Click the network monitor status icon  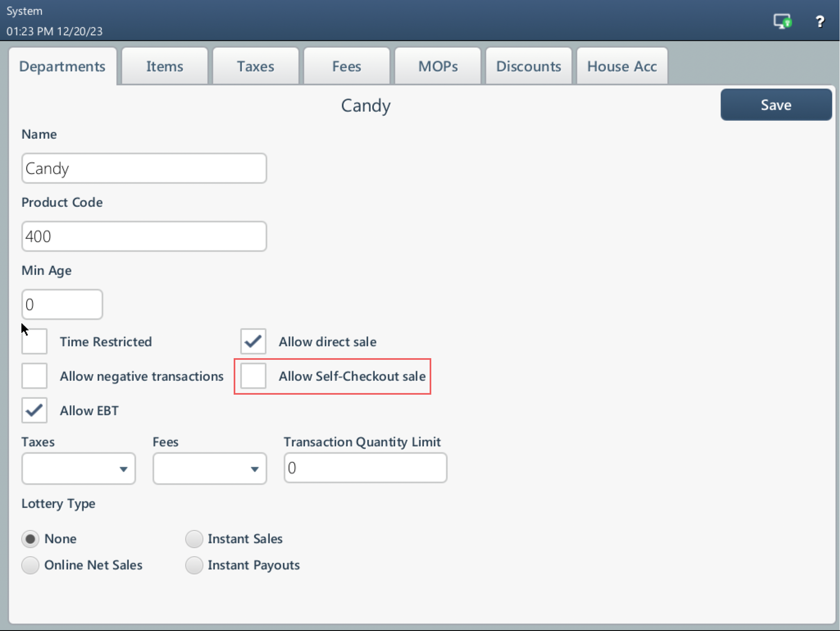pos(782,21)
